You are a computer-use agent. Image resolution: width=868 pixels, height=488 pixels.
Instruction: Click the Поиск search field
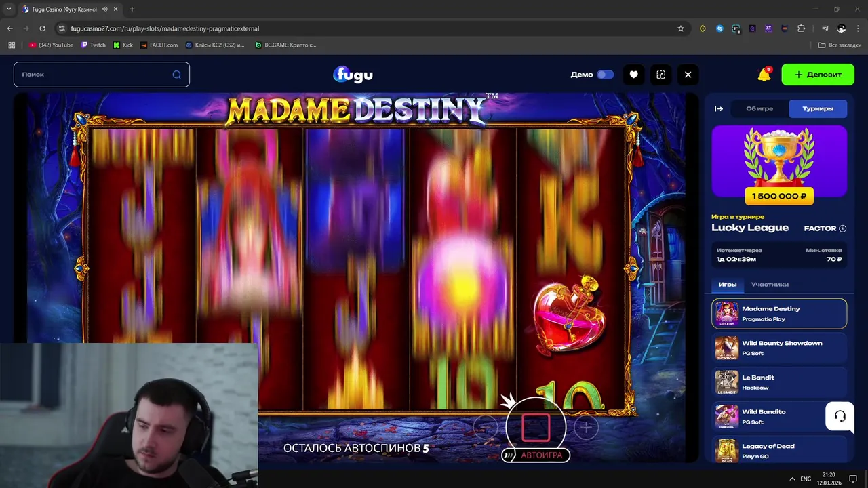(102, 75)
